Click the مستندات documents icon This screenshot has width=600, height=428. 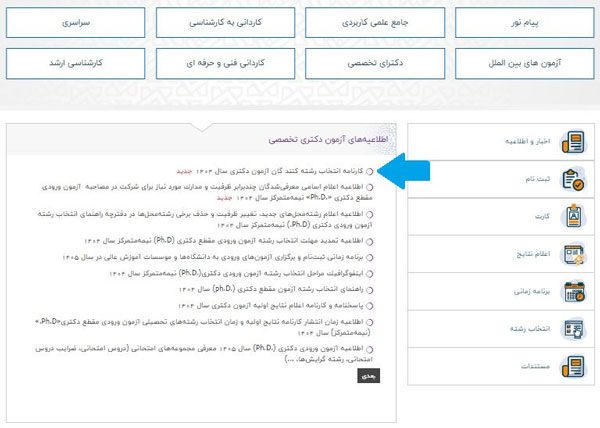tap(573, 366)
